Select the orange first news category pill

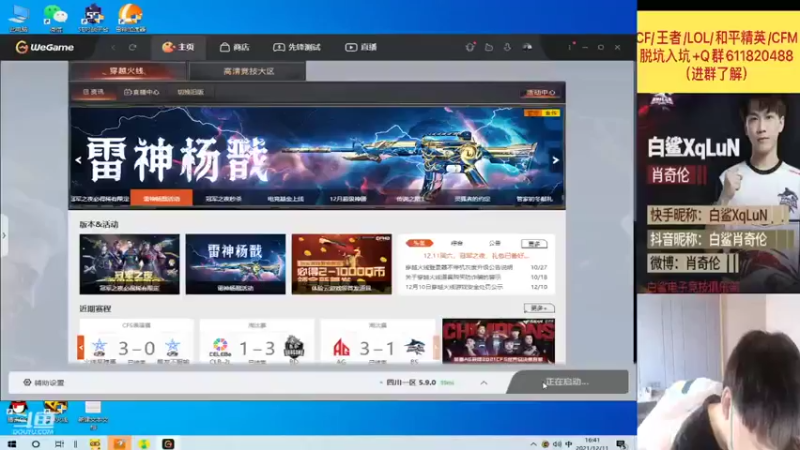pos(419,243)
